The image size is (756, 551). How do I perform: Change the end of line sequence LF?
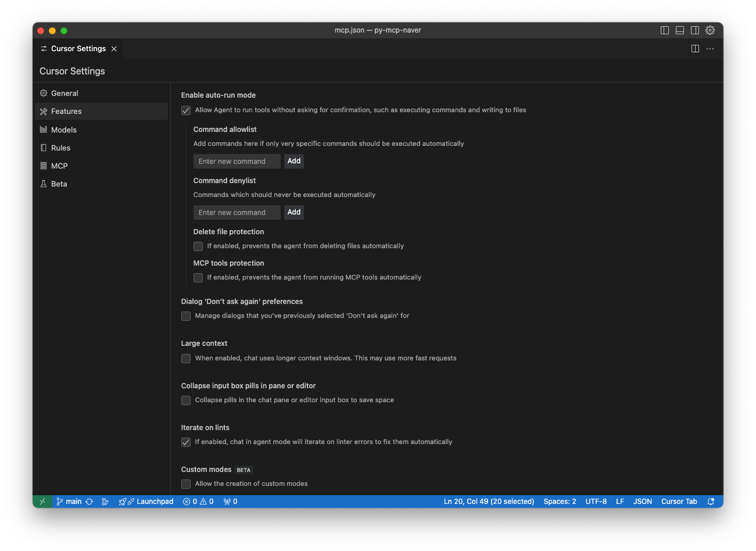tap(620, 502)
